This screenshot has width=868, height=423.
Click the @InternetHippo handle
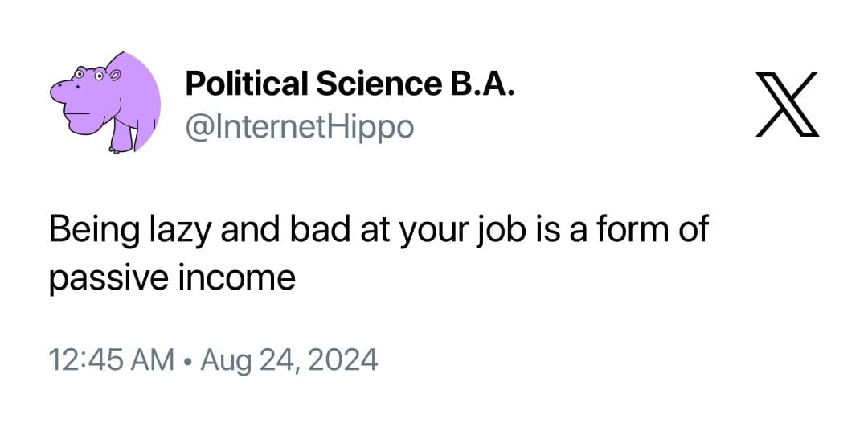point(299,125)
